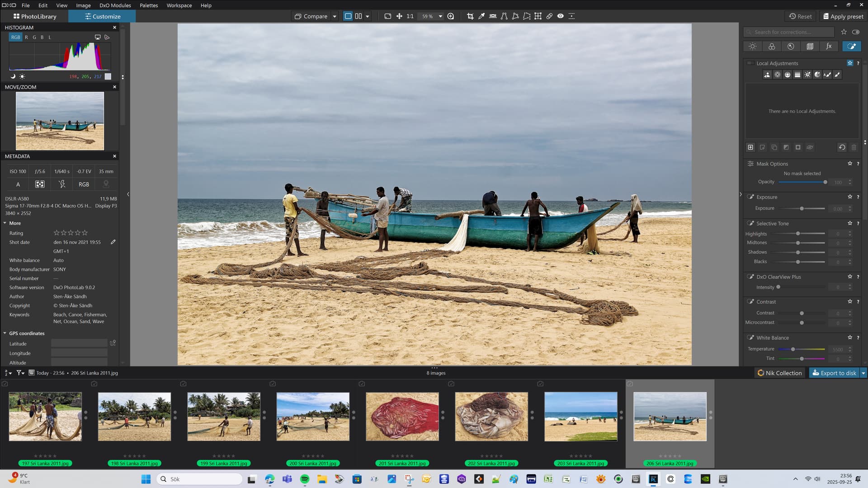
Task: Set zoom to 1:1
Action: 410,16
